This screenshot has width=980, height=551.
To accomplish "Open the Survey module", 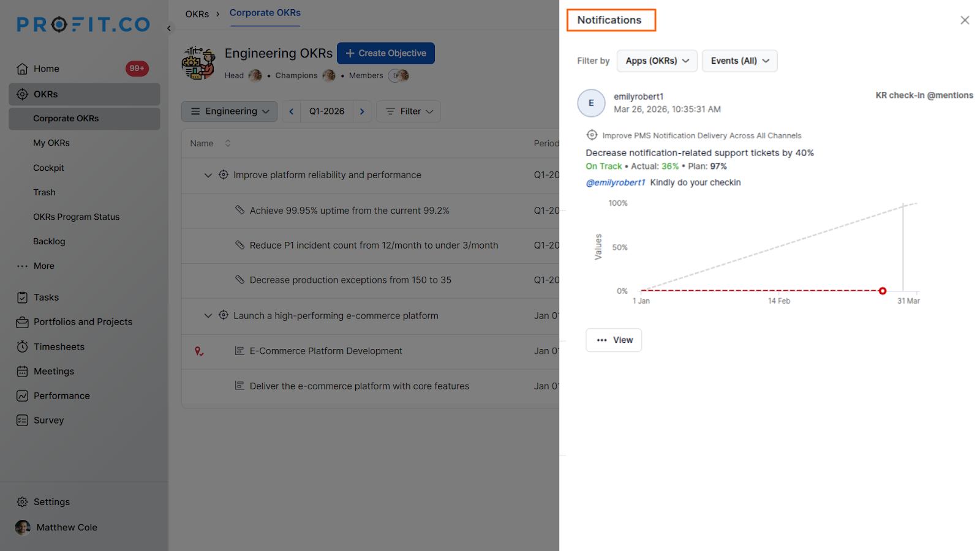I will coord(48,420).
